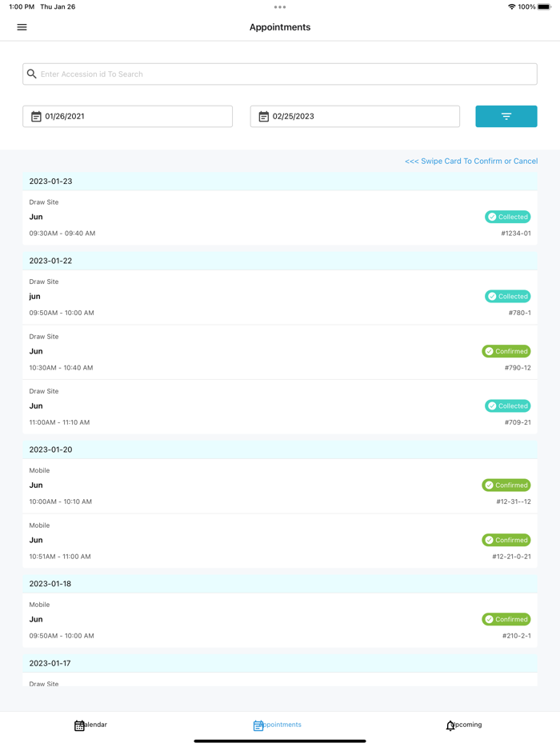This screenshot has height=747, width=560.
Task: Click the Confirmed badge for #790-12
Action: click(506, 351)
